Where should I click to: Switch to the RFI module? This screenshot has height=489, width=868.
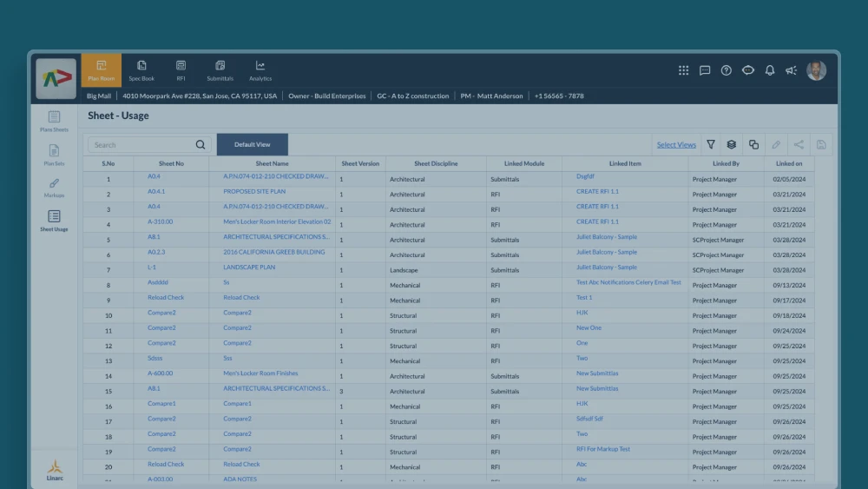[x=181, y=70]
